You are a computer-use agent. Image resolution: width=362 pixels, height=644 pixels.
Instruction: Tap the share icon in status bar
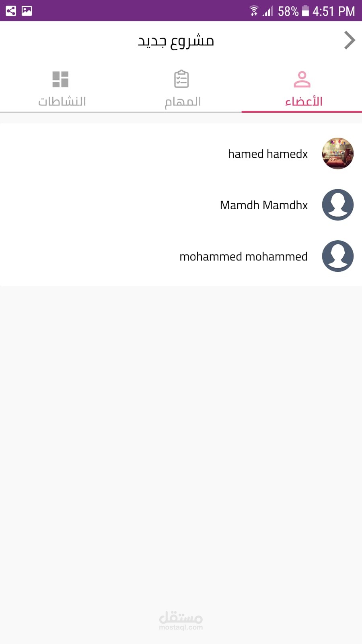(11, 11)
